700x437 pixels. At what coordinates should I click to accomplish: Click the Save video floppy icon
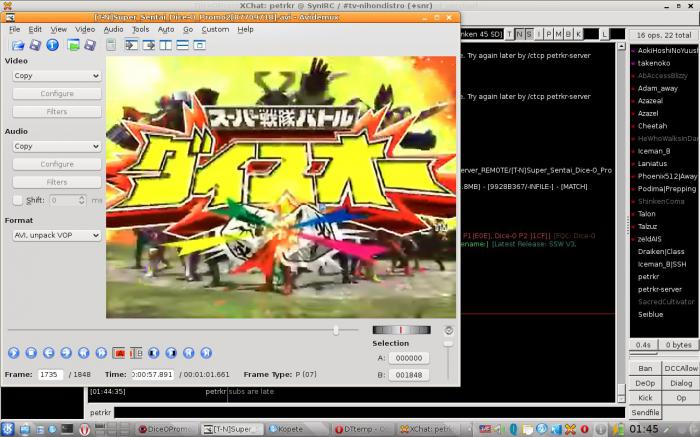click(35, 45)
